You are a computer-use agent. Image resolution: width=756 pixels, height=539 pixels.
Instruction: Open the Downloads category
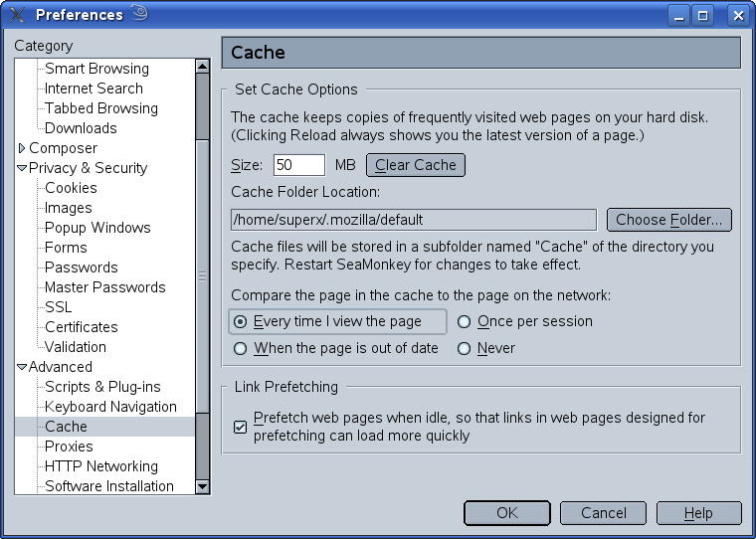tap(81, 128)
